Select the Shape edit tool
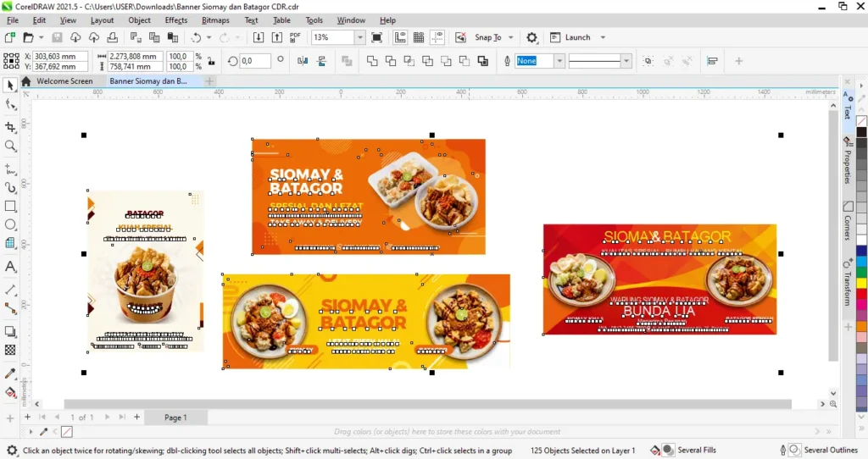This screenshot has height=459, width=868. click(x=10, y=104)
